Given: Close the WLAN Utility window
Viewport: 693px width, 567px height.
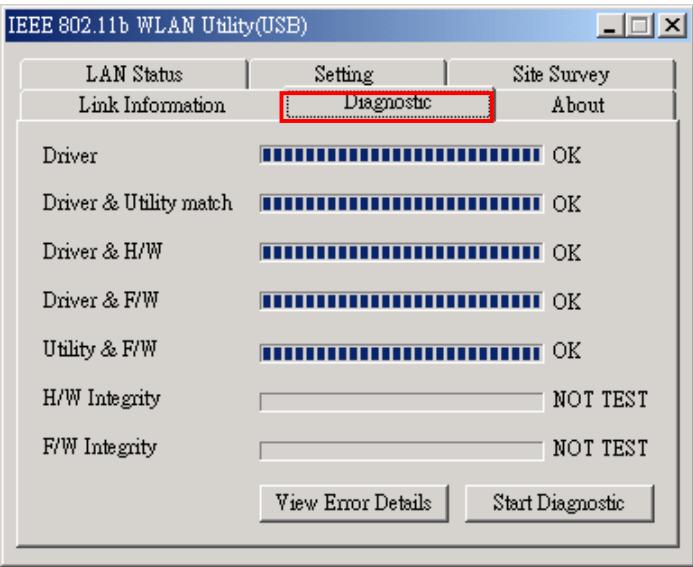Looking at the screenshot, I should click(x=672, y=25).
